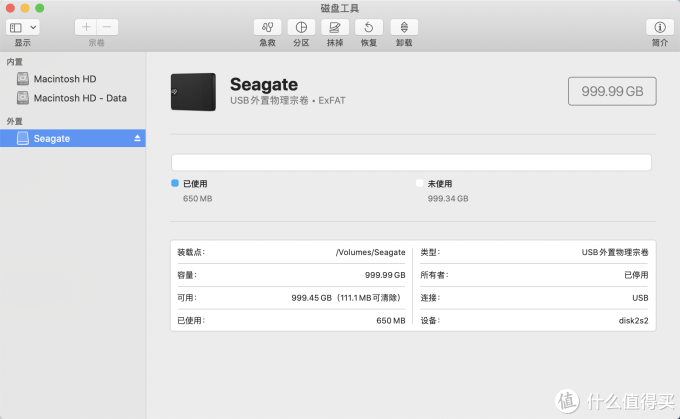Click the Seagate drive icon in sidebar
Image resolution: width=680 pixels, height=419 pixels.
coord(23,138)
